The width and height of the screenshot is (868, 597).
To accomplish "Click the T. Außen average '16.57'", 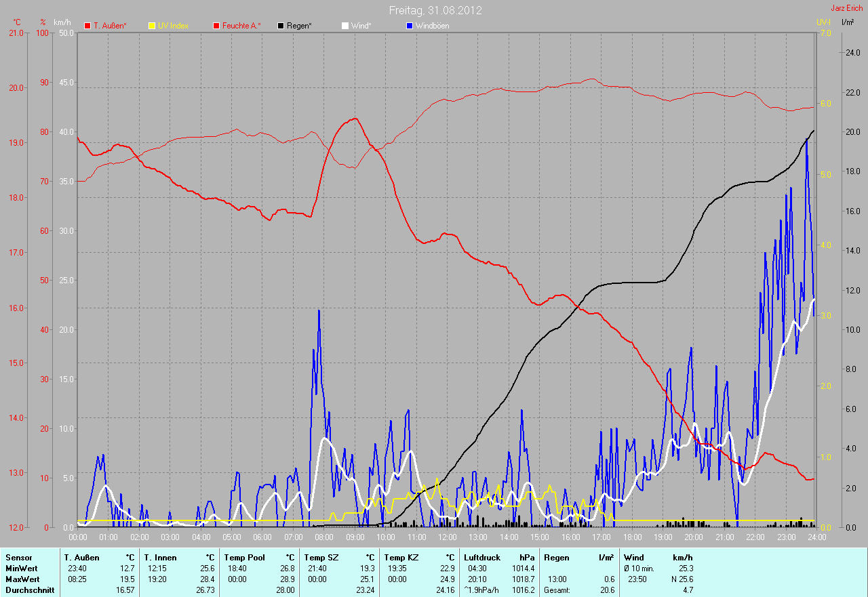I will [125, 590].
